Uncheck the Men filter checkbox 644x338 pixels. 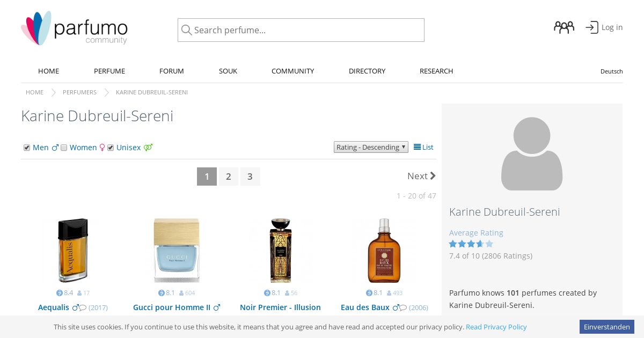click(x=27, y=148)
